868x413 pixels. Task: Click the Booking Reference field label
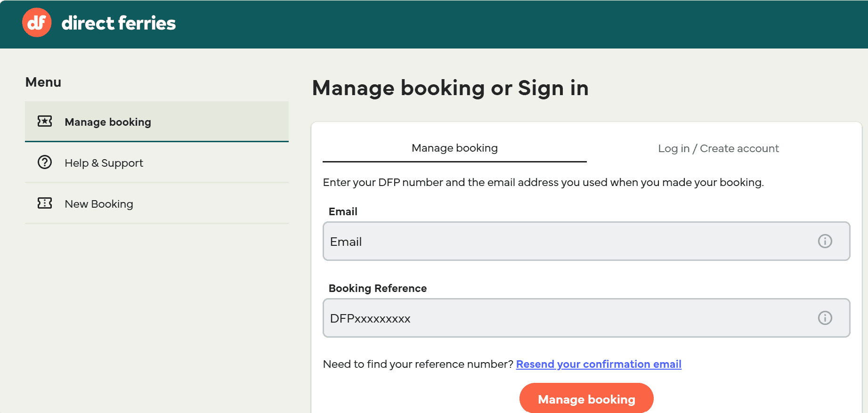click(378, 288)
